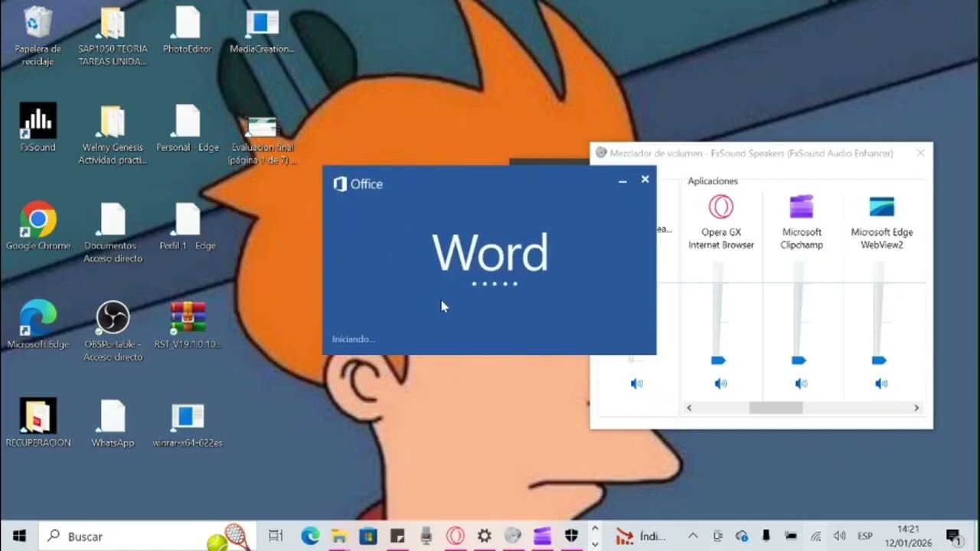Click the mixer horizontal scrollbar thumb
980x551 pixels.
coord(776,408)
